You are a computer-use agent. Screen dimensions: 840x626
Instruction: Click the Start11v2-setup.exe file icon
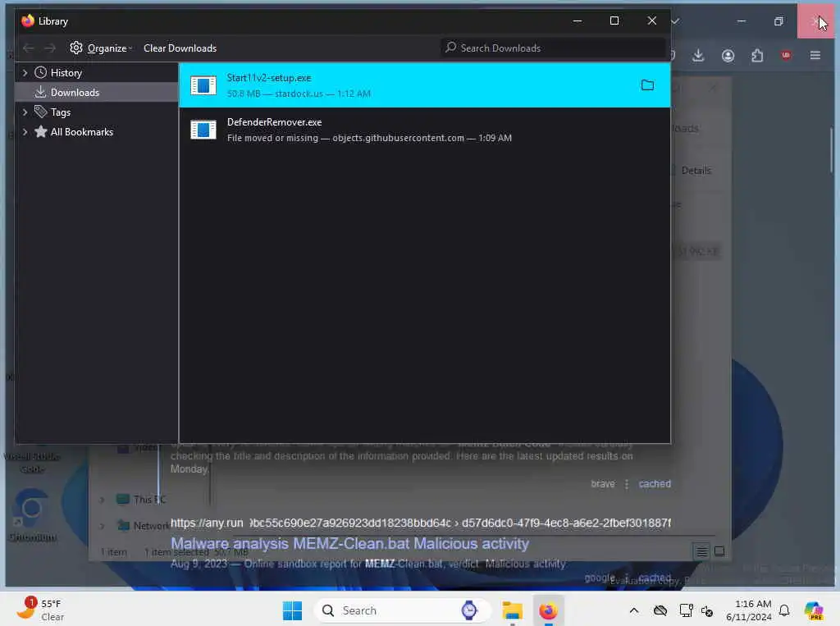[x=203, y=85]
